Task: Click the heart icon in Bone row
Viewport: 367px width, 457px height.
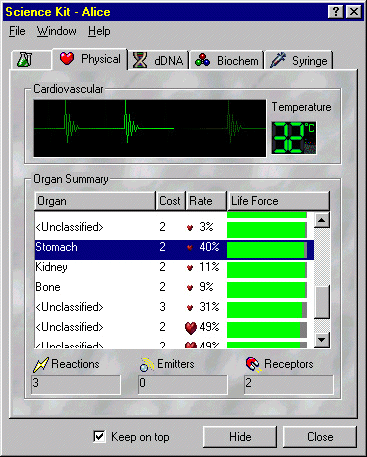Action: pos(190,288)
